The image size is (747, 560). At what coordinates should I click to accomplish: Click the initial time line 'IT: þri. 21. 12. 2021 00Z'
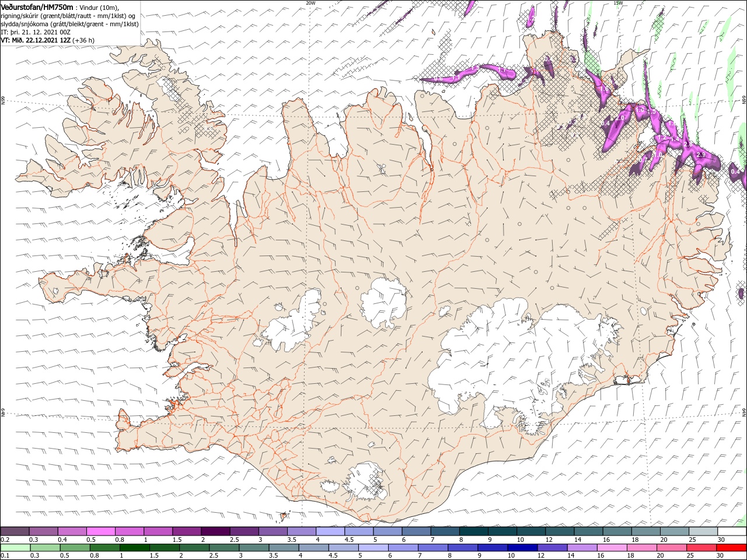pos(34,32)
